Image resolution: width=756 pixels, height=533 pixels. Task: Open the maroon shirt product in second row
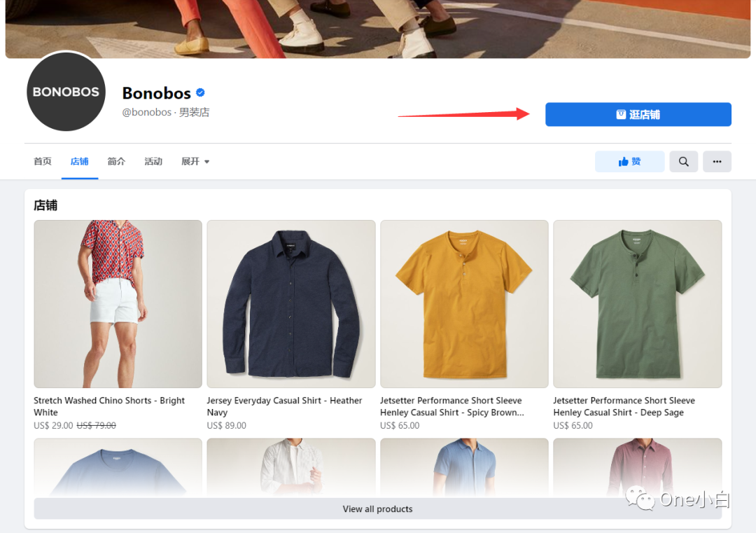pos(638,468)
